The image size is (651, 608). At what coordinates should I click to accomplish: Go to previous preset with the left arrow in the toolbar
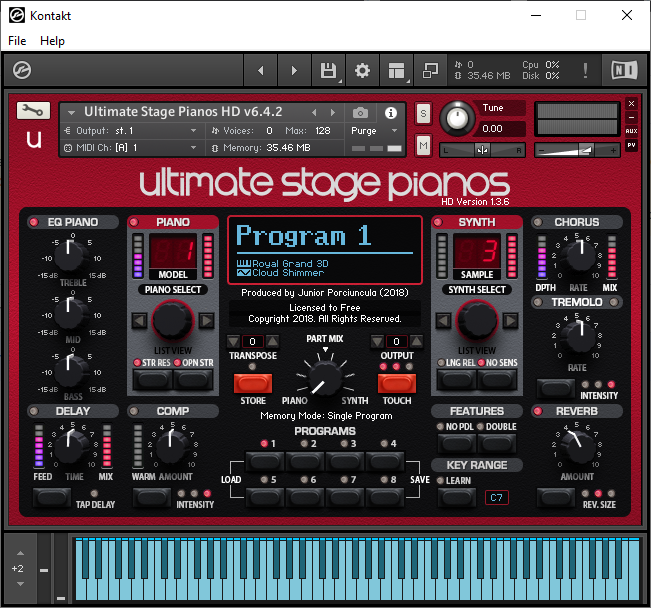click(260, 70)
